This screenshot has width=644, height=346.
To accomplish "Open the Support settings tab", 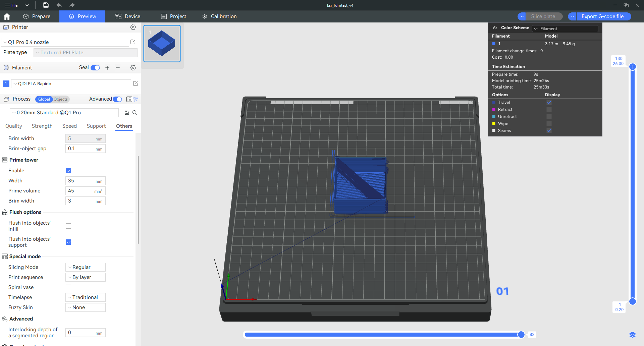I will pos(96,126).
